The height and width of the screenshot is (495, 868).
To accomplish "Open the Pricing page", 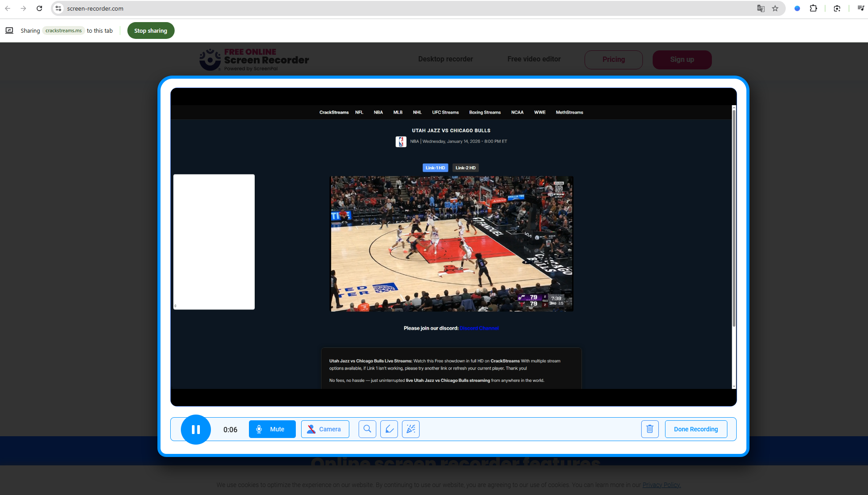I will (613, 59).
